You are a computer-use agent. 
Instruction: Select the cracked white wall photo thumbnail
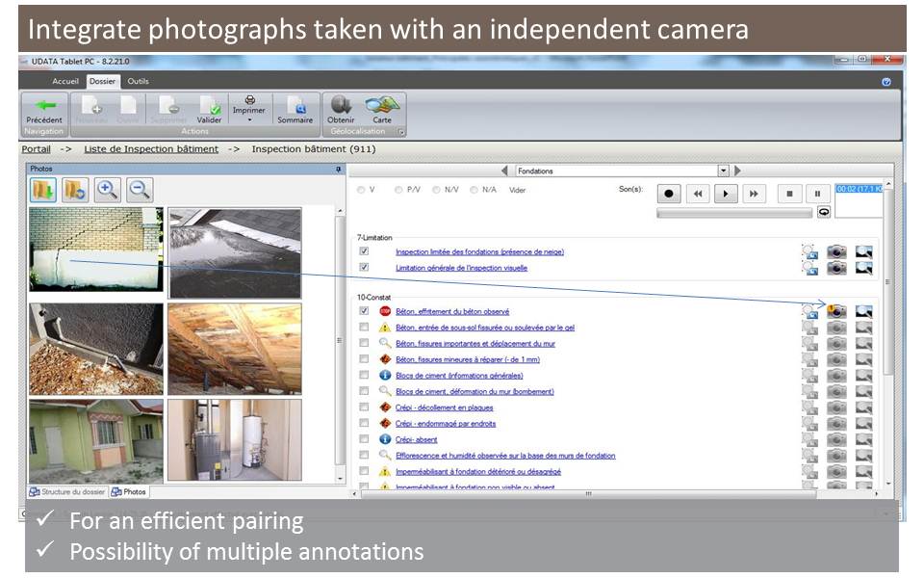[x=94, y=249]
